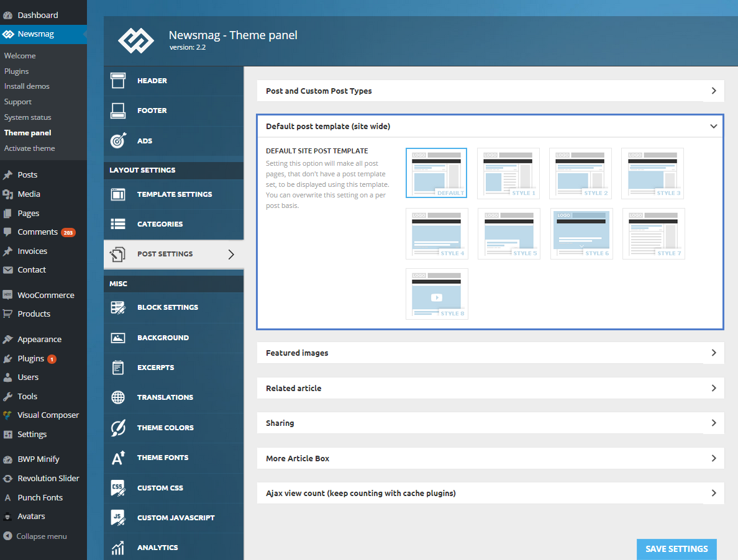Click the Products cart icon
Image resolution: width=738 pixels, height=560 pixels.
coord(7,314)
